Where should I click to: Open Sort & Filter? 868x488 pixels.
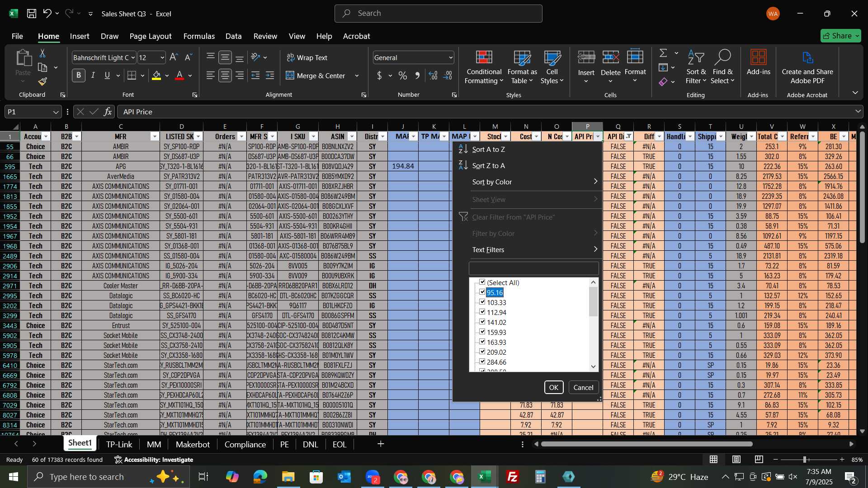pyautogui.click(x=696, y=67)
